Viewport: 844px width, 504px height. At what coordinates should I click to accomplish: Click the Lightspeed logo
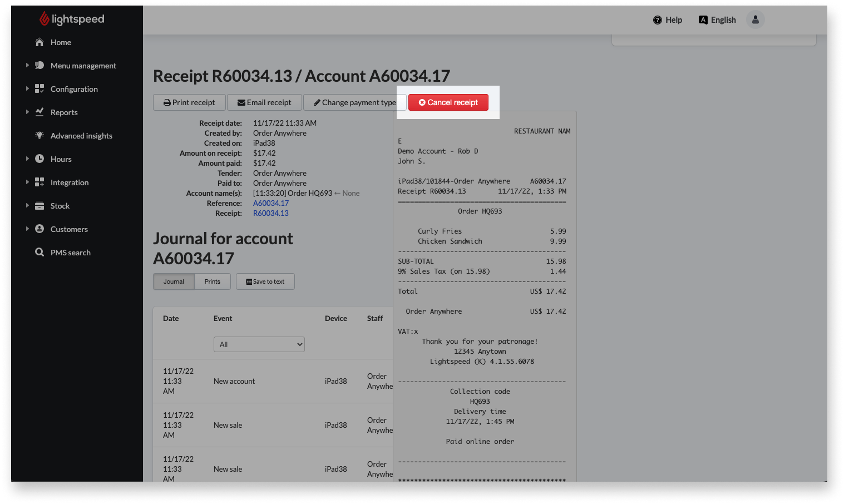(x=72, y=19)
